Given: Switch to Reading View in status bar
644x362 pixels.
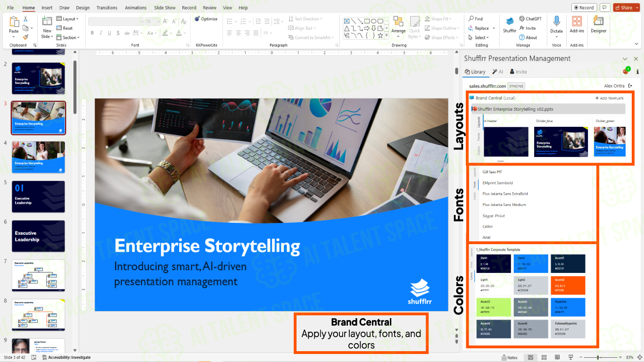Looking at the screenshot, I should tap(557, 357).
